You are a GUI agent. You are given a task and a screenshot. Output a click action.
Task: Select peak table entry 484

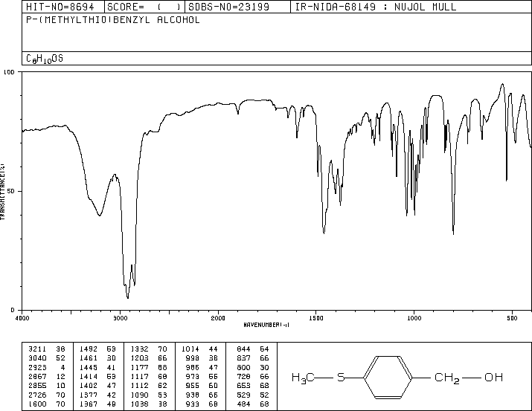[x=243, y=404]
